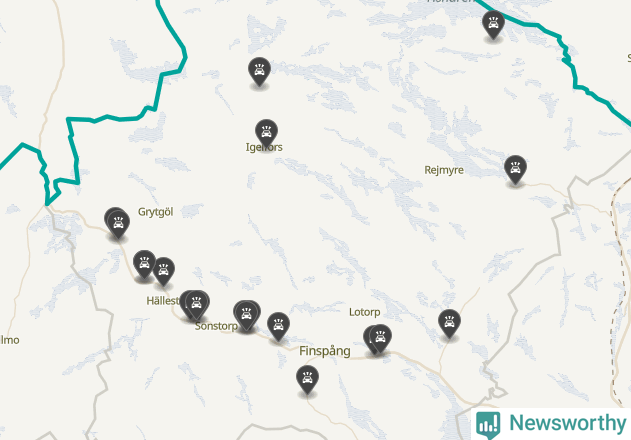Open the car marker east of Rejmyre
Image resolution: width=631 pixels, height=440 pixels.
click(x=515, y=169)
